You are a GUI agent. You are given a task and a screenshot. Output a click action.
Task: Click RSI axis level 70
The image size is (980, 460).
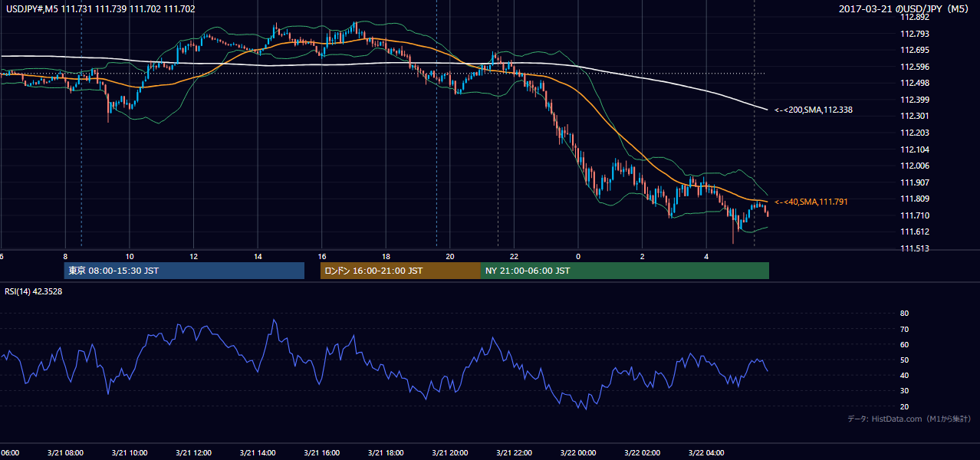tap(904, 329)
